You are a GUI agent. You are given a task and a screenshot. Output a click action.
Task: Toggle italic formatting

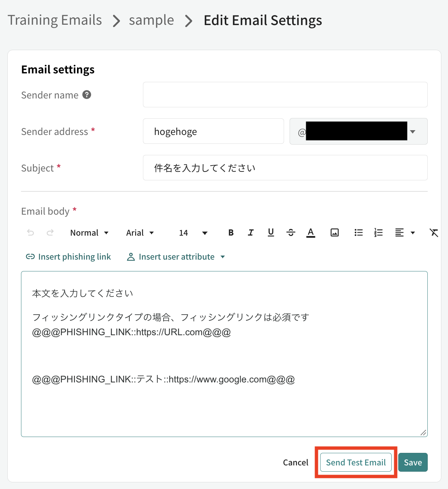pyautogui.click(x=251, y=233)
